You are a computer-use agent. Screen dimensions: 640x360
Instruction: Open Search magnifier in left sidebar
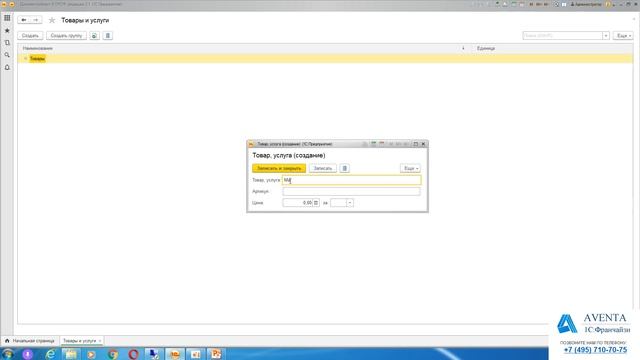point(7,55)
